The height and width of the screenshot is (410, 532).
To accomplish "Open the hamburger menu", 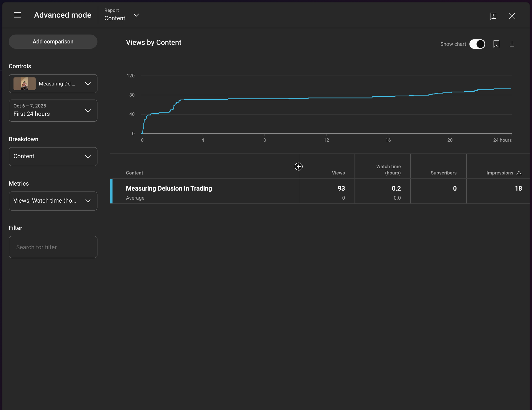I will 17,15.
